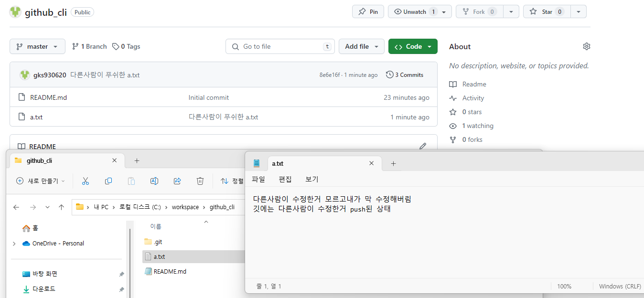
Task: Click the Unwatch button
Action: coord(414,12)
